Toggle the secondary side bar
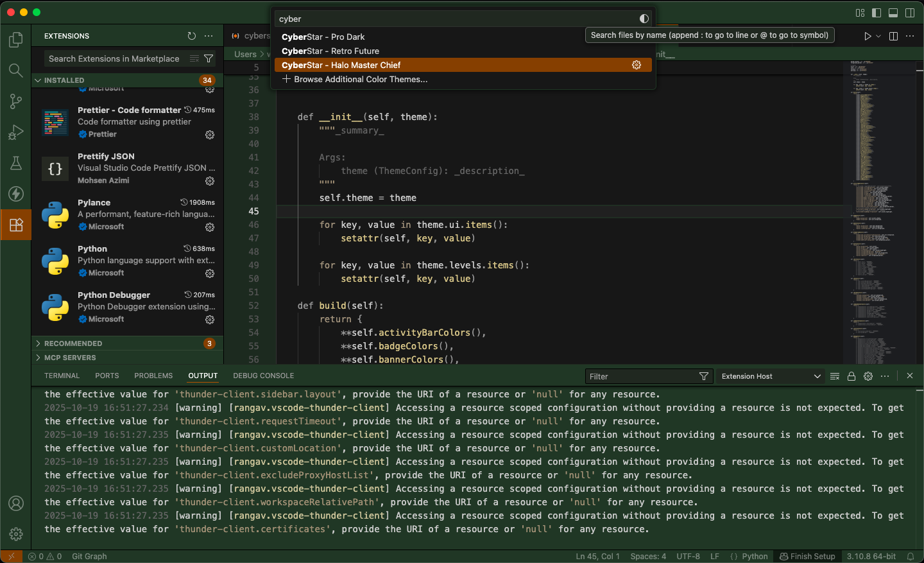 point(910,13)
